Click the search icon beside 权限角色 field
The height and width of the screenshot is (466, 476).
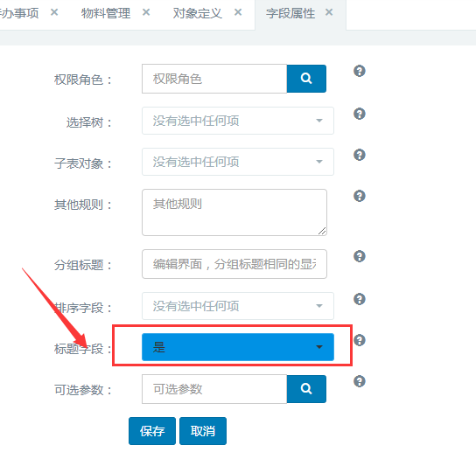[306, 79]
